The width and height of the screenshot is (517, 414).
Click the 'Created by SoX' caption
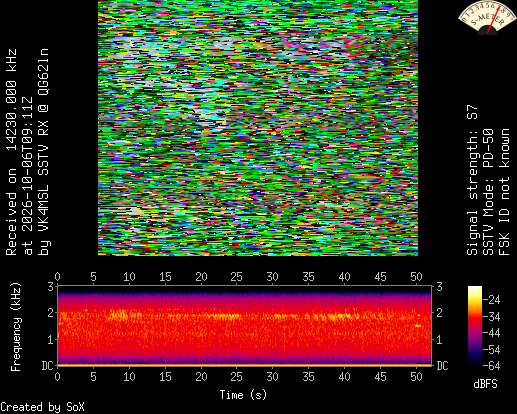coord(42,407)
